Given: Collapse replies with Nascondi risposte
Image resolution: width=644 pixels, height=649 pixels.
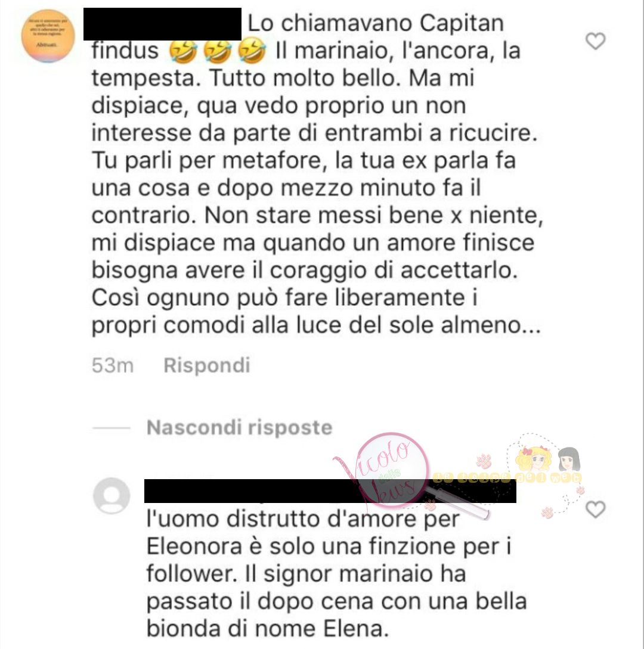Looking at the screenshot, I should [239, 427].
